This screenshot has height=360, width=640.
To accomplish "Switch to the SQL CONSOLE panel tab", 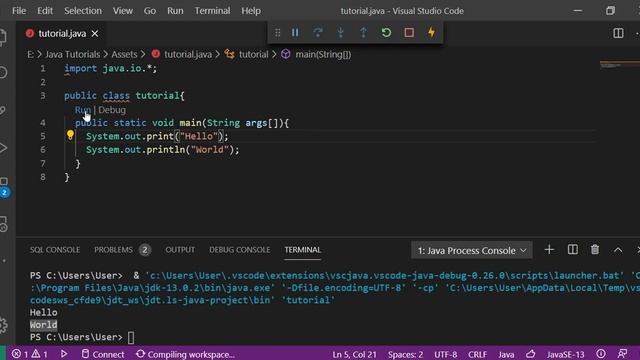I will [x=55, y=250].
